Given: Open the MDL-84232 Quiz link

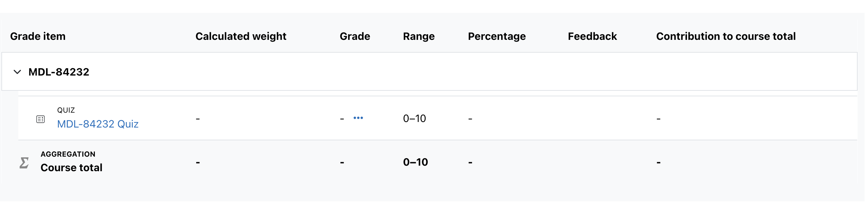Looking at the screenshot, I should [98, 124].
